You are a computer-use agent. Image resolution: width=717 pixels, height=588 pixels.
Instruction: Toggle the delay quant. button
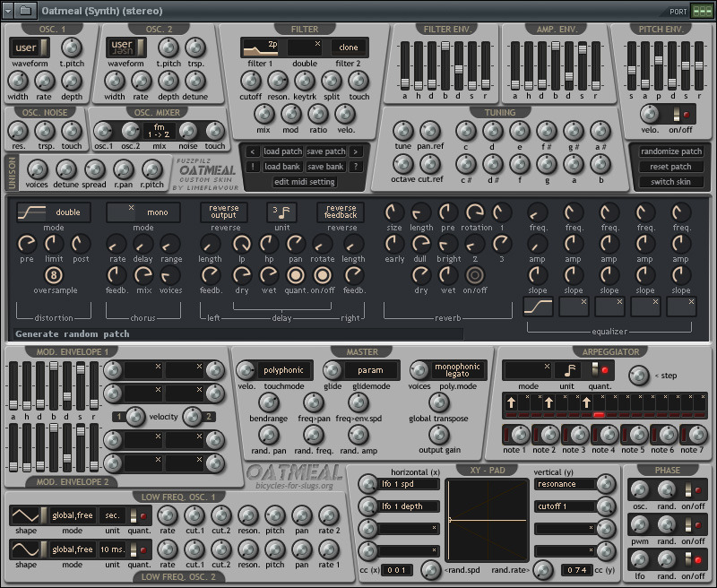tap(296, 275)
